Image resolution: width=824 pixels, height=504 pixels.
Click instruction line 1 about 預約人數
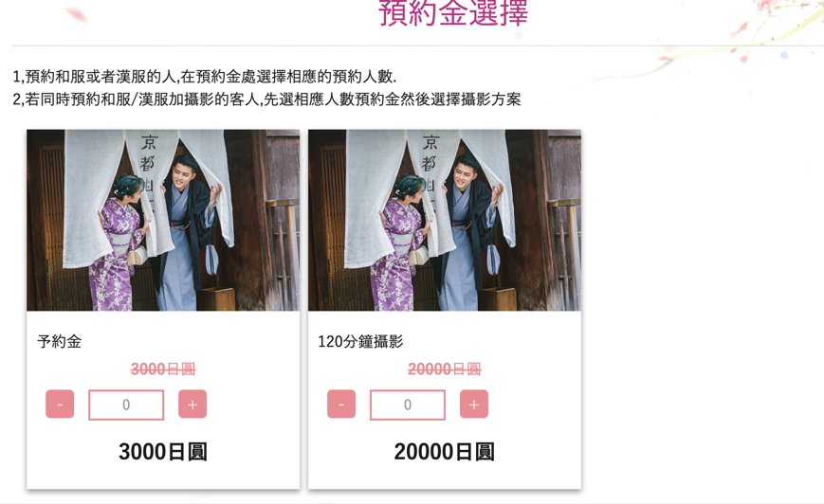pyautogui.click(x=205, y=77)
